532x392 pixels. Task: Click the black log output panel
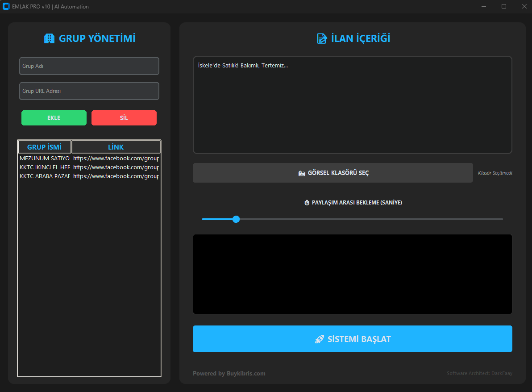click(352, 274)
